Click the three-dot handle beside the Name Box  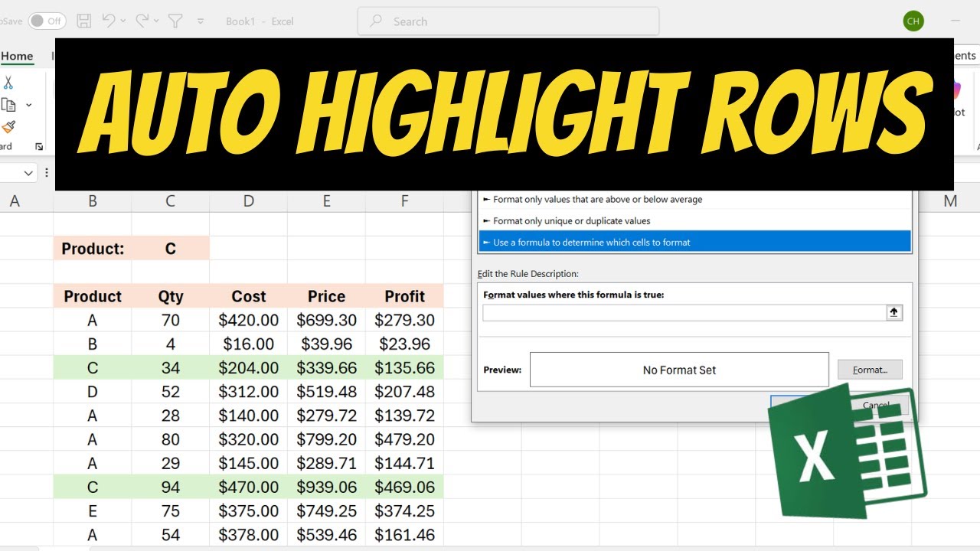click(47, 173)
